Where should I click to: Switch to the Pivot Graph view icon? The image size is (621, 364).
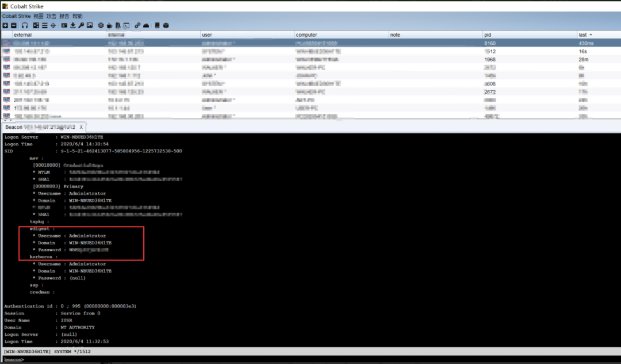tap(36, 25)
